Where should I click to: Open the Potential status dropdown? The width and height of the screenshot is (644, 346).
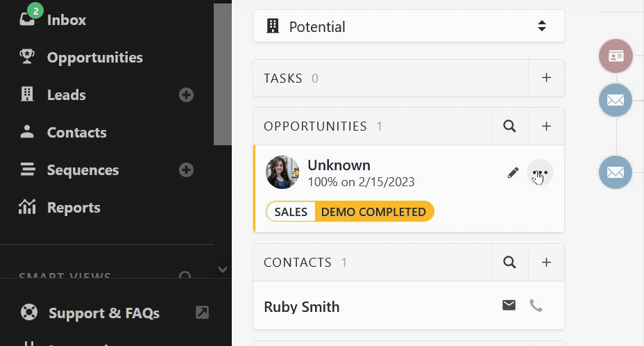click(x=408, y=26)
